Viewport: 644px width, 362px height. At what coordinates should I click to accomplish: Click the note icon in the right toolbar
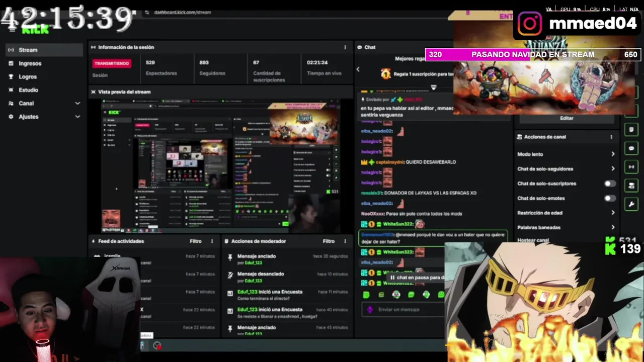[x=631, y=130]
